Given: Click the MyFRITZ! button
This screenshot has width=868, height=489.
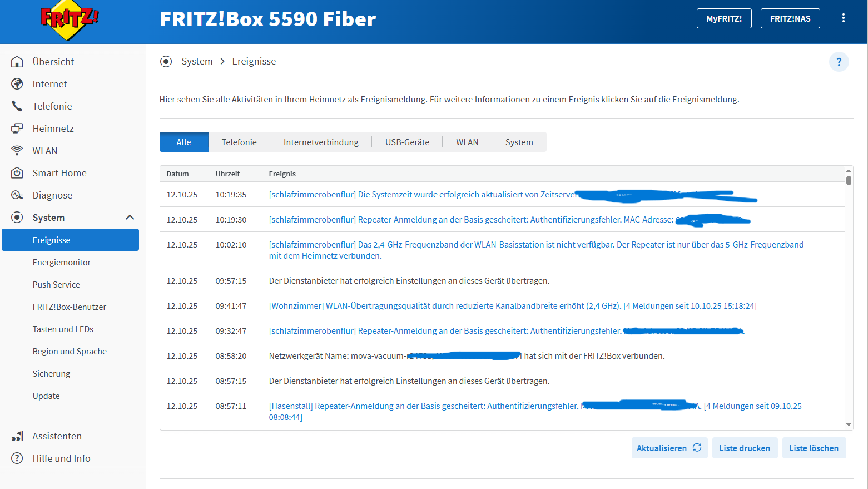Looking at the screenshot, I should click(x=724, y=18).
